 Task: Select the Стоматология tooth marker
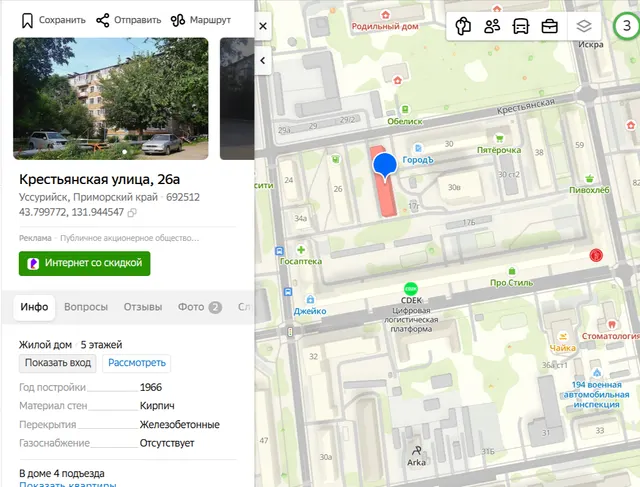click(x=611, y=325)
